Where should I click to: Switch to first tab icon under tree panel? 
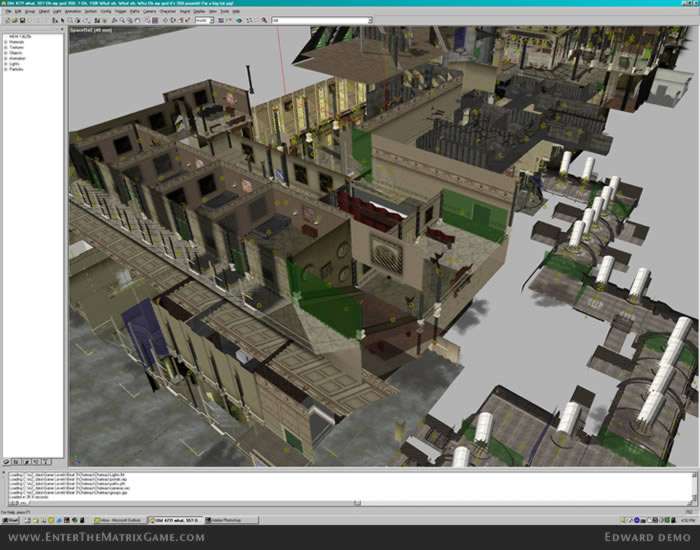click(x=7, y=462)
